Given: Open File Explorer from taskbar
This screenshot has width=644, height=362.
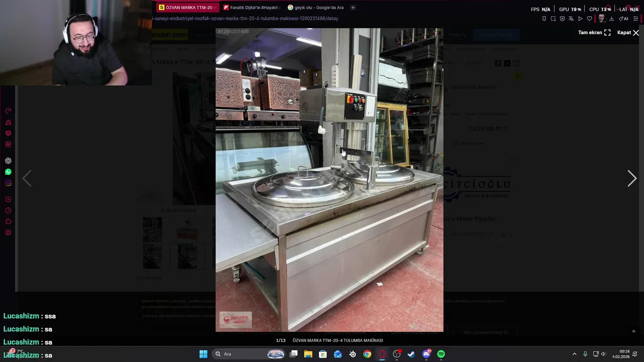Looking at the screenshot, I should click(308, 354).
